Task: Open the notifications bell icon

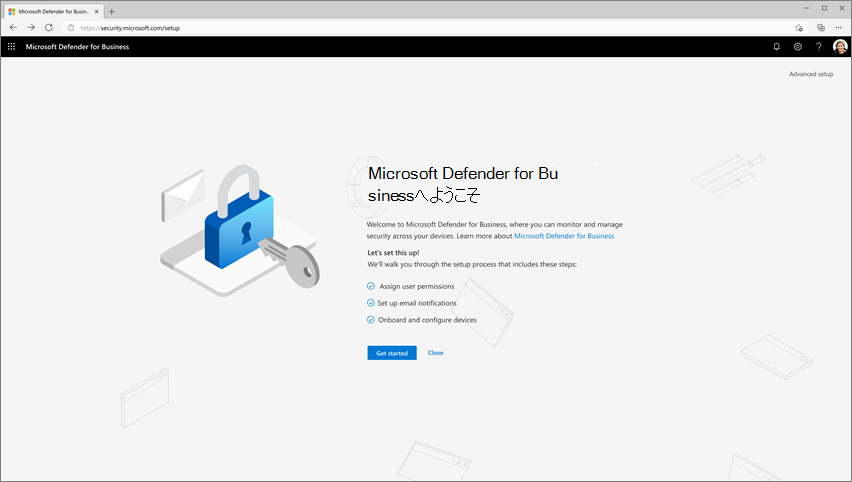Action: coord(776,47)
